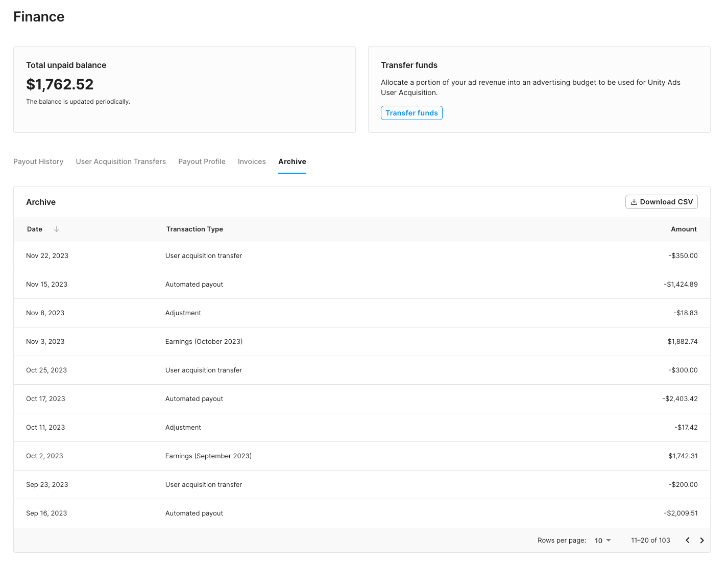Click the Date column header
728x562 pixels.
pos(35,229)
